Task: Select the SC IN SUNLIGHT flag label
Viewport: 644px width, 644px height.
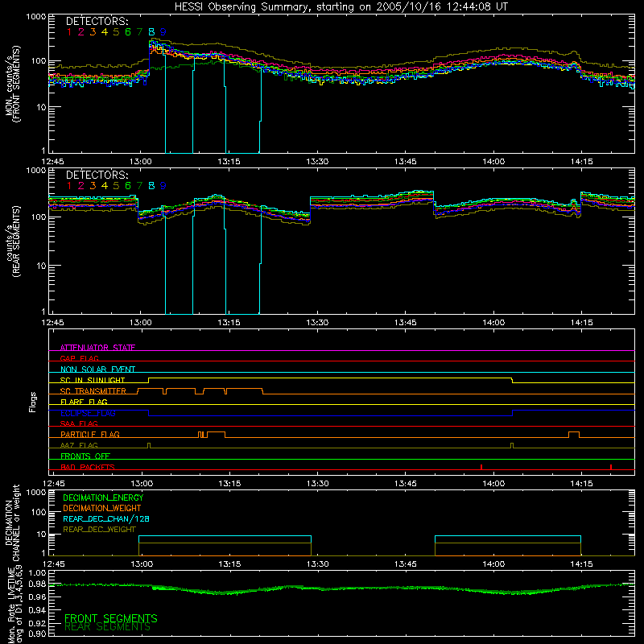Action: click(93, 380)
